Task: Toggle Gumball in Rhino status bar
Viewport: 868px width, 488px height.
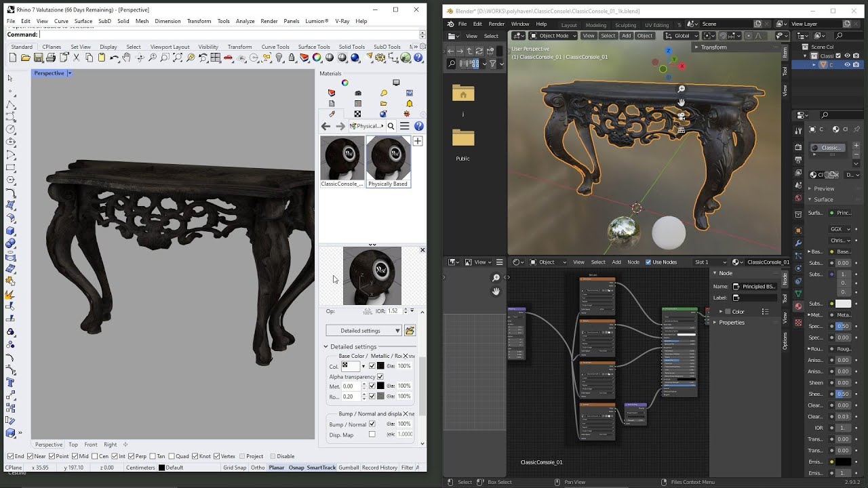Action: click(349, 468)
